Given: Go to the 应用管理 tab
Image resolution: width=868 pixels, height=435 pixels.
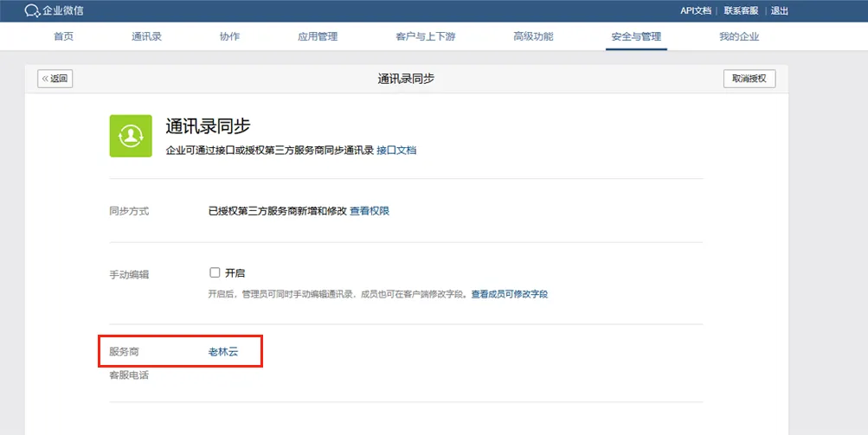Looking at the screenshot, I should click(x=318, y=36).
